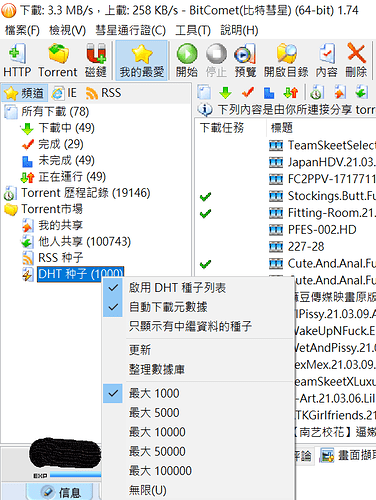Screen dimensions: 376x500
Task: Click the film icon beside PFES-002.HD
Action: point(276,230)
